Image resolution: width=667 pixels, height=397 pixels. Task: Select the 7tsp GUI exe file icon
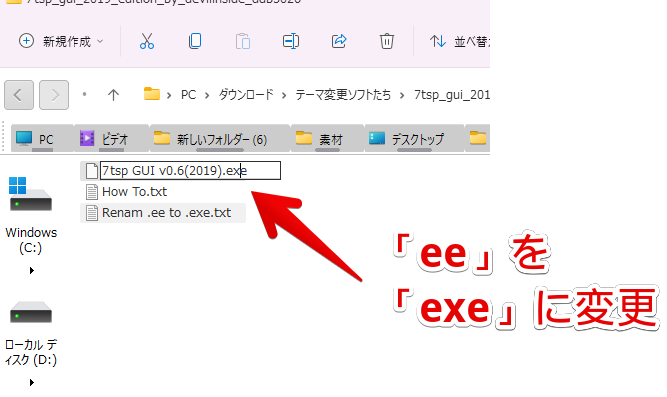click(91, 171)
